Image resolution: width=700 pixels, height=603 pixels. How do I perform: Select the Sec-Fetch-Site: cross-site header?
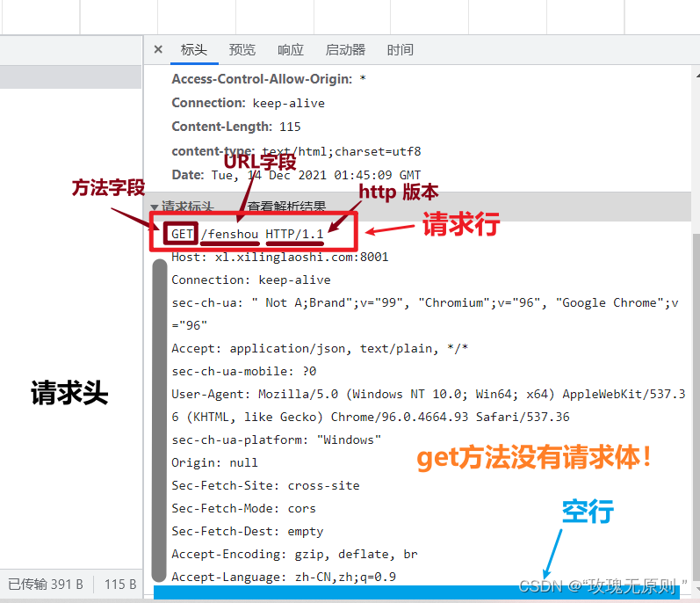(x=265, y=485)
